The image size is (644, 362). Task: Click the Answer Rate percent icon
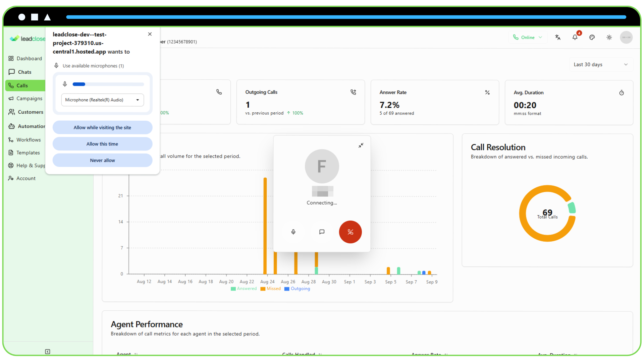(487, 93)
